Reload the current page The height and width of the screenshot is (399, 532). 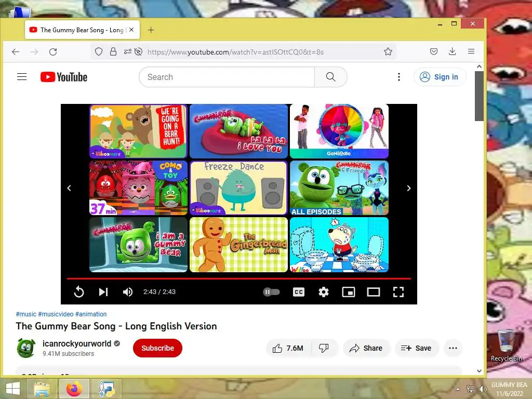[53, 52]
